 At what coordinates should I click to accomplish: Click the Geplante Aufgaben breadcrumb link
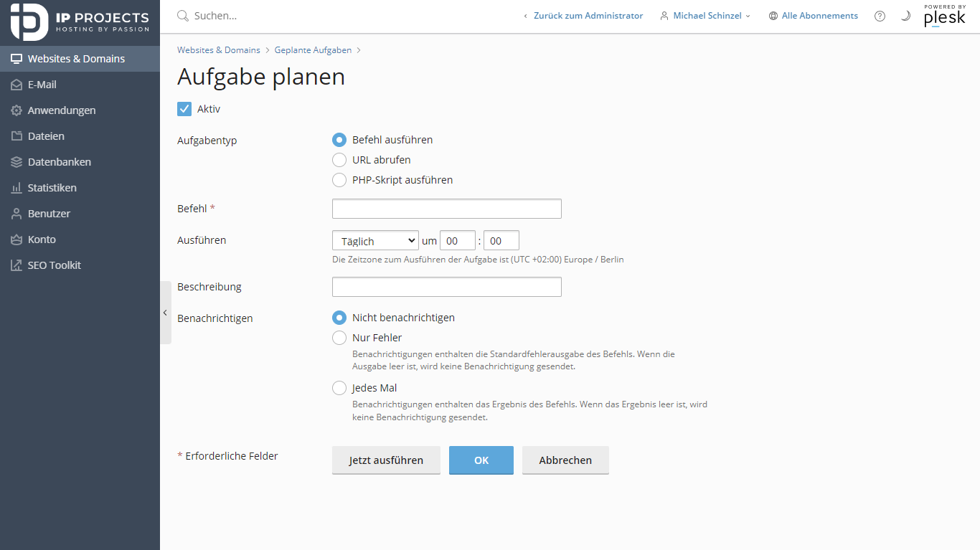pyautogui.click(x=313, y=50)
